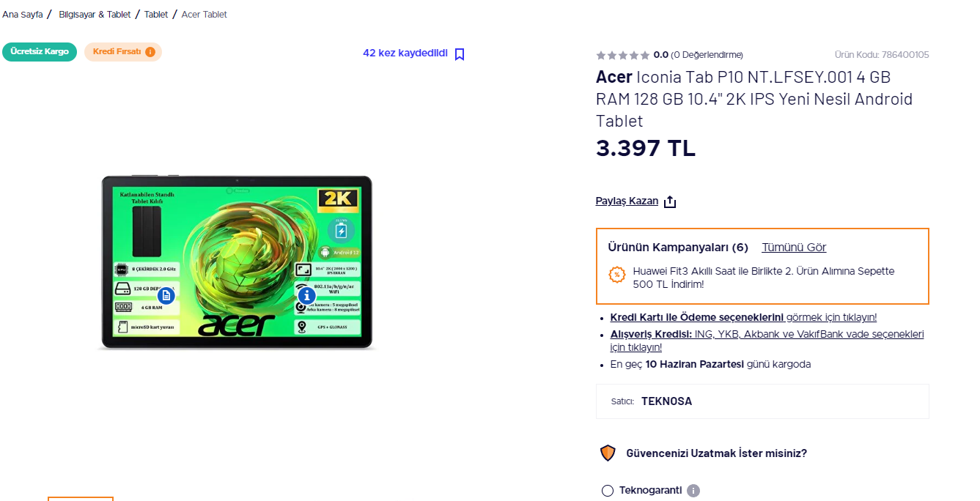The width and height of the screenshot is (980, 501).
Task: Click the orange campaign discount badge icon
Action: point(617,275)
